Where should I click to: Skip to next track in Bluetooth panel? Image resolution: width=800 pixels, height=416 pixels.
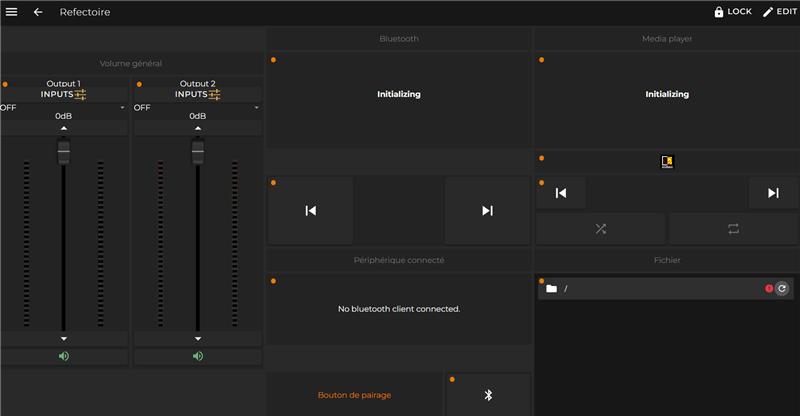[x=488, y=210]
